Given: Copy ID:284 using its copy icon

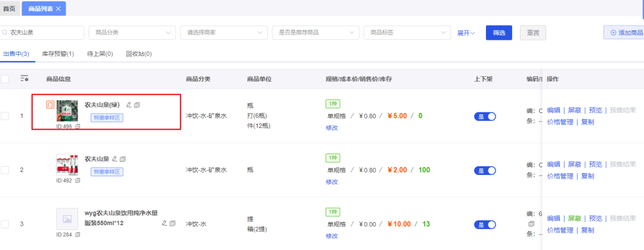Looking at the screenshot, I should tap(78, 235).
